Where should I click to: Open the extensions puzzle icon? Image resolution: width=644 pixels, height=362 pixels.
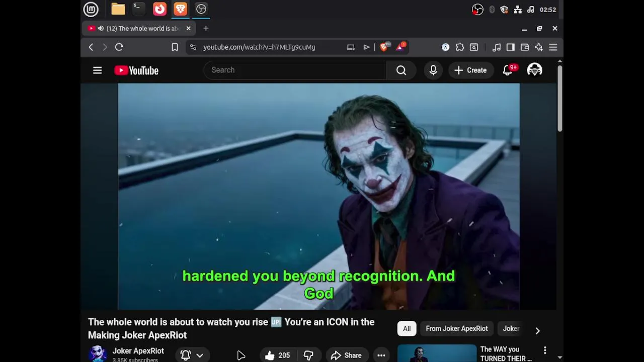[460, 47]
